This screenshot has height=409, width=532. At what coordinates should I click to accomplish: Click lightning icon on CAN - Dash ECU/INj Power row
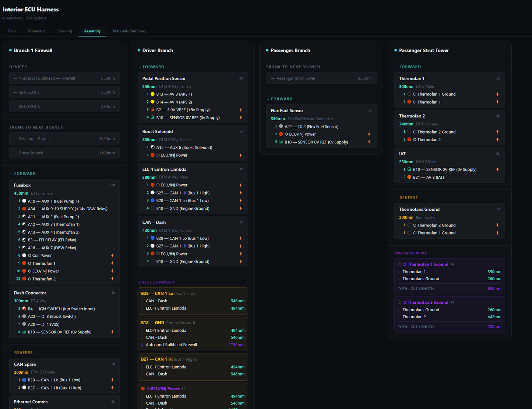click(x=241, y=254)
